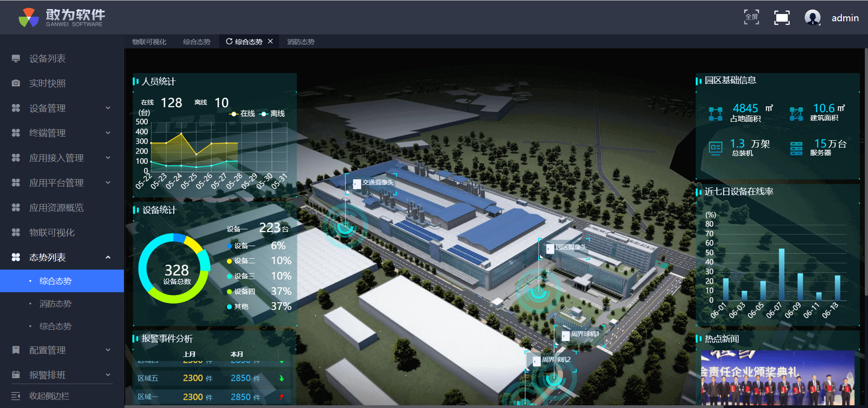Click the 应用平台管理 grid icon
Screen dimensions: 868x408
tap(16, 183)
